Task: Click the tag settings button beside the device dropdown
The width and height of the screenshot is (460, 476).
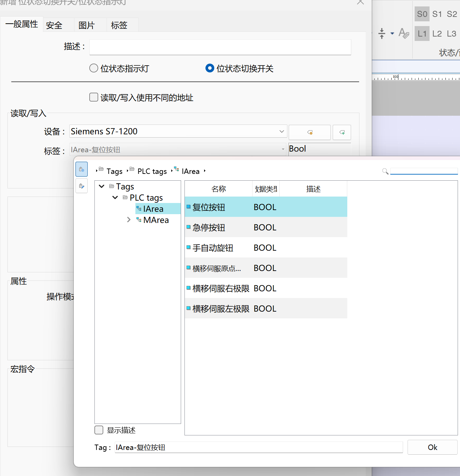Action: 309,132
